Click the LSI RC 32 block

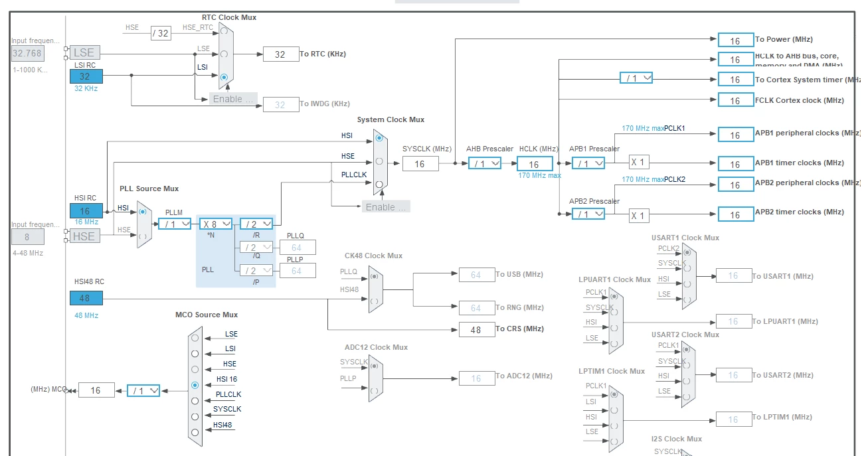click(85, 76)
